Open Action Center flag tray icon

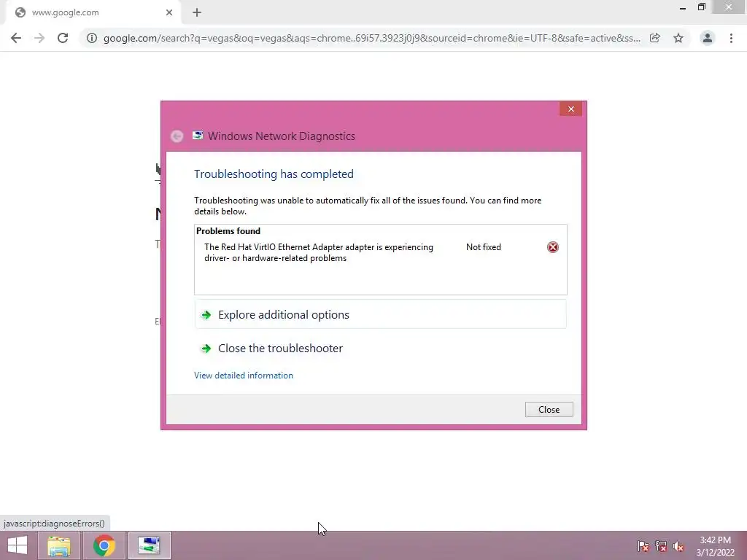643,547
